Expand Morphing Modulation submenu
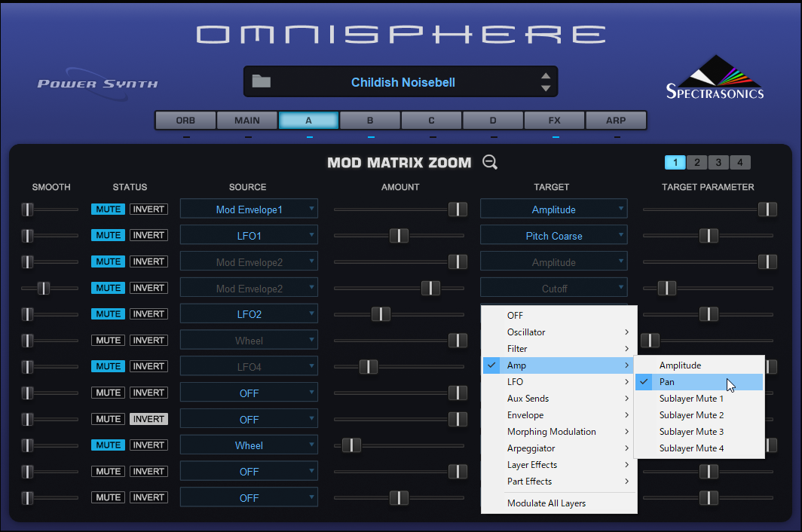The width and height of the screenshot is (802, 532). click(559, 432)
